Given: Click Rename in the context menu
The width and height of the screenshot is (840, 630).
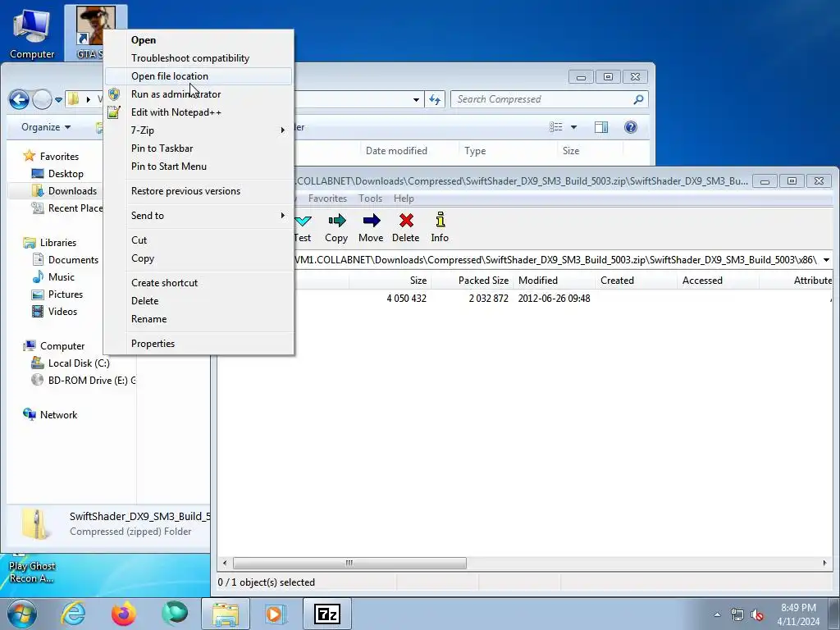Looking at the screenshot, I should [x=199, y=319].
